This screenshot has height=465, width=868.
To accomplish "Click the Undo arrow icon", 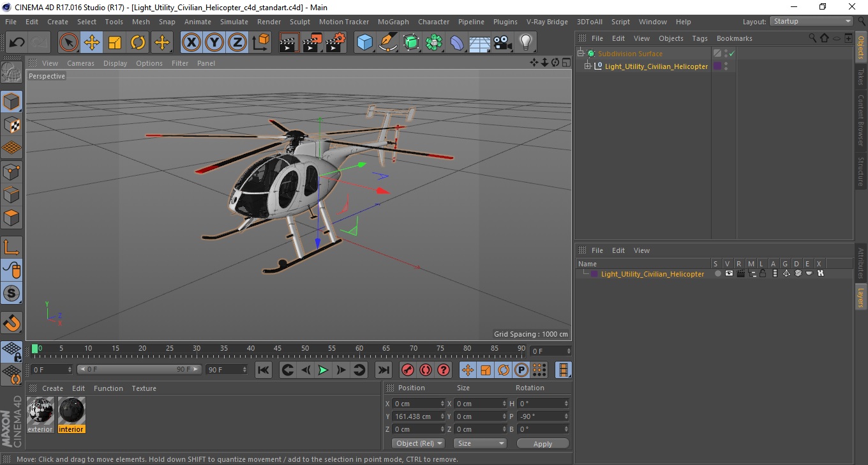I will [17, 43].
